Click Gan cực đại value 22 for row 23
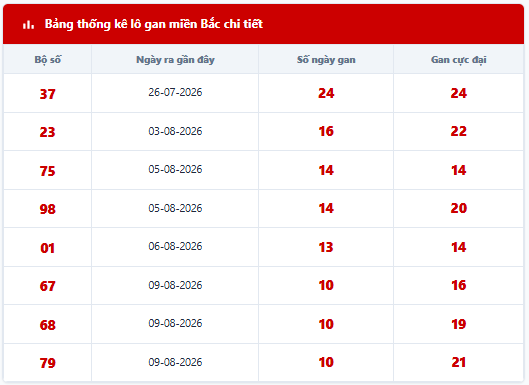 click(x=458, y=131)
